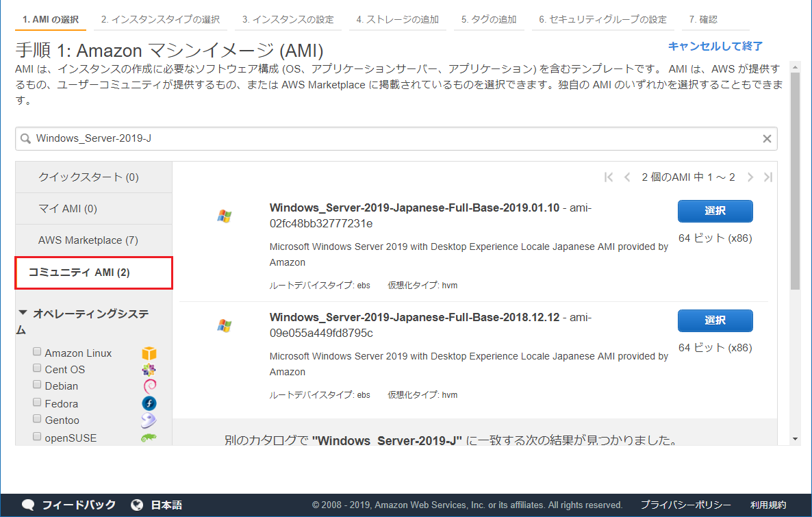
Task: Click the Gentoo logo icon
Action: coord(149,420)
